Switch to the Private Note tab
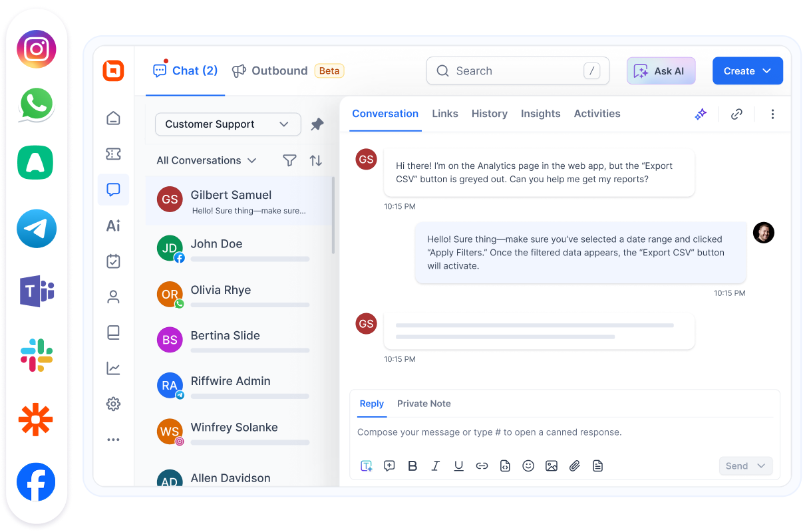 point(424,404)
